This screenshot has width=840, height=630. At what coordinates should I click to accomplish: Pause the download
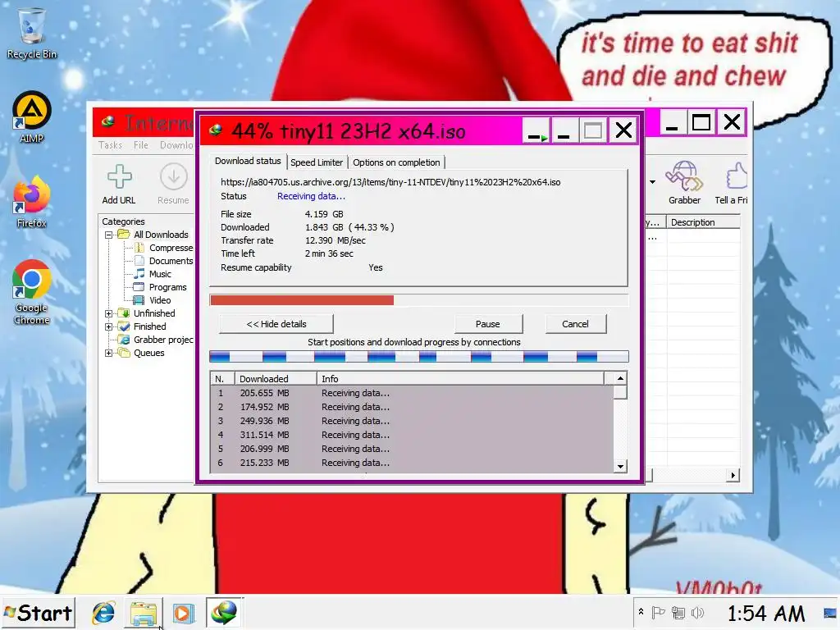coord(488,324)
